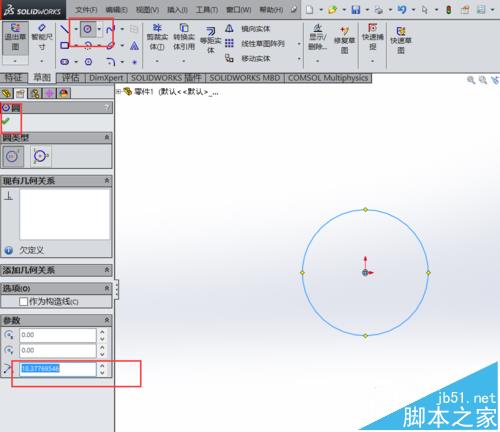Screen dimensions: 500x432
Task: Switch to the 特征 (Features) tab
Action: coord(13,78)
